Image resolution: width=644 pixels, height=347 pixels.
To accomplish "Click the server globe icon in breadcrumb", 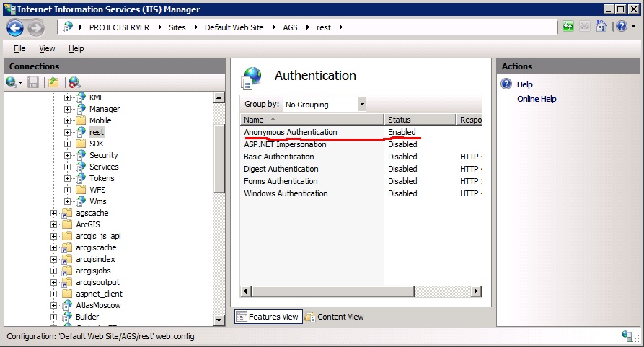I will pyautogui.click(x=67, y=27).
